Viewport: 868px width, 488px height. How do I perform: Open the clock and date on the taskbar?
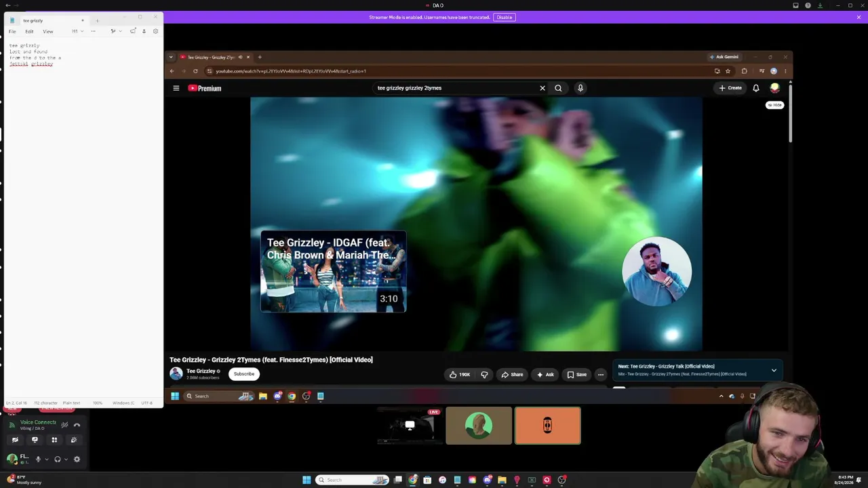pos(846,480)
